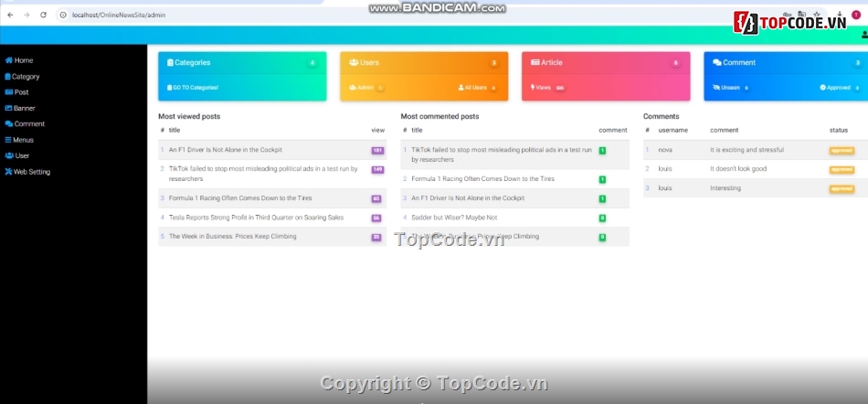Open TikTok failed post in Most commented list
868x404 pixels.
coord(502,154)
